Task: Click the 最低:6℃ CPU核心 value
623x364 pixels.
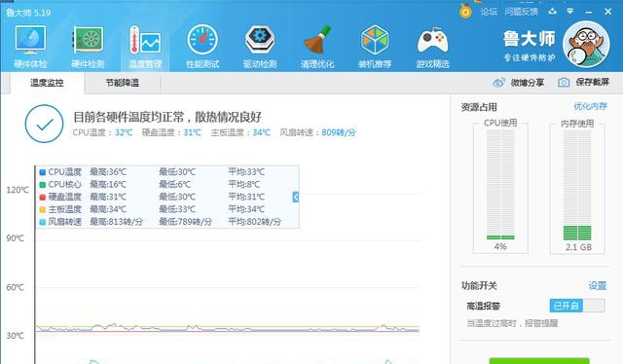Action: pos(175,184)
